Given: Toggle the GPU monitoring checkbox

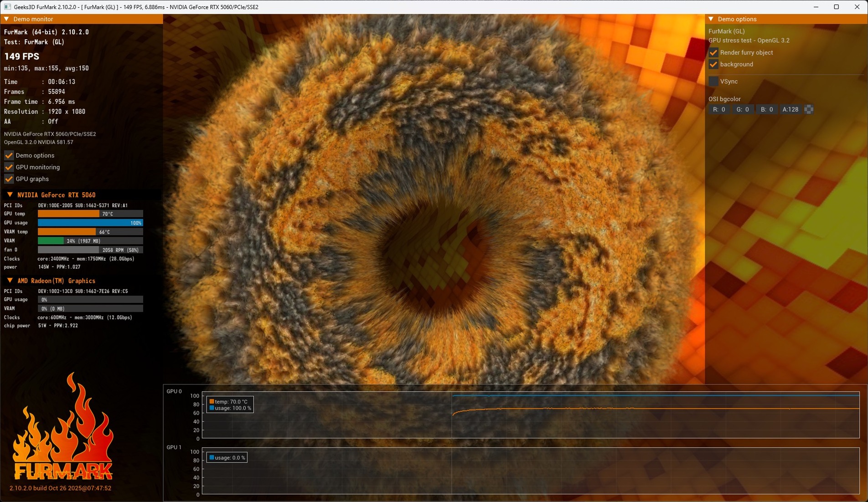Looking at the screenshot, I should [x=9, y=167].
